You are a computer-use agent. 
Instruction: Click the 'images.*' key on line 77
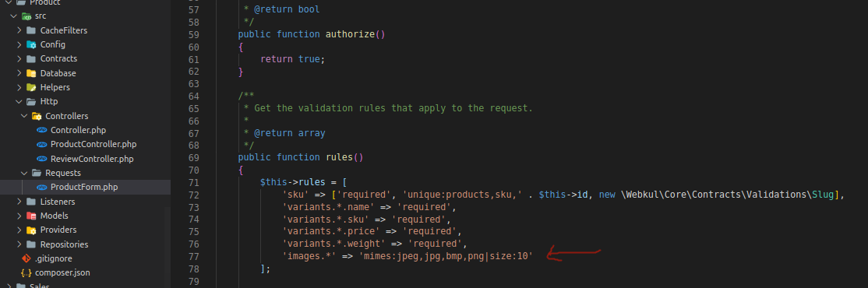click(x=309, y=256)
